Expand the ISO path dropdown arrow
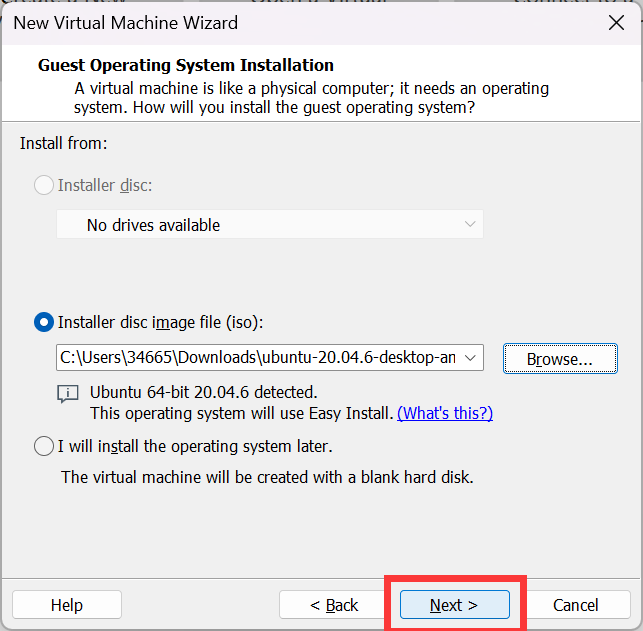Image resolution: width=643 pixels, height=631 pixels. 472,358
